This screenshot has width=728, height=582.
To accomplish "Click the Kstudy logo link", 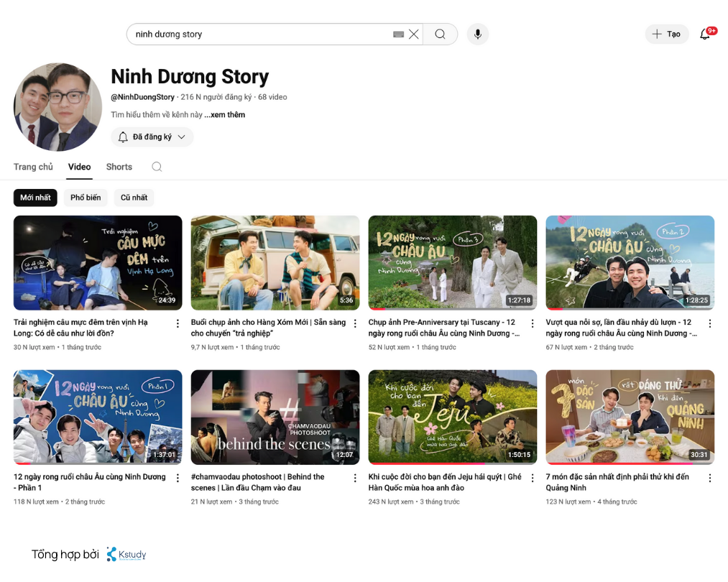I will click(x=126, y=554).
